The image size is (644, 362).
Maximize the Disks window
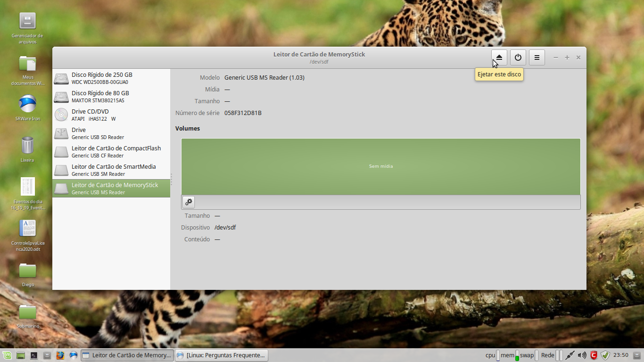567,58
